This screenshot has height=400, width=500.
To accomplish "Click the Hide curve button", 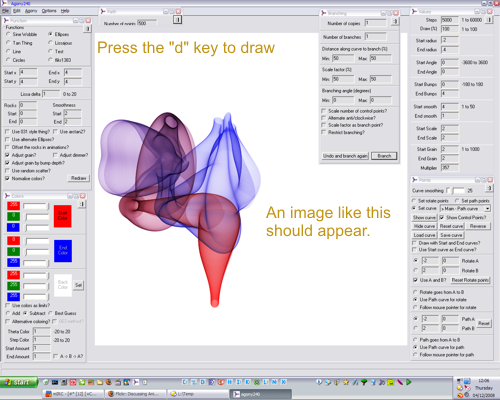I will click(x=424, y=226).
